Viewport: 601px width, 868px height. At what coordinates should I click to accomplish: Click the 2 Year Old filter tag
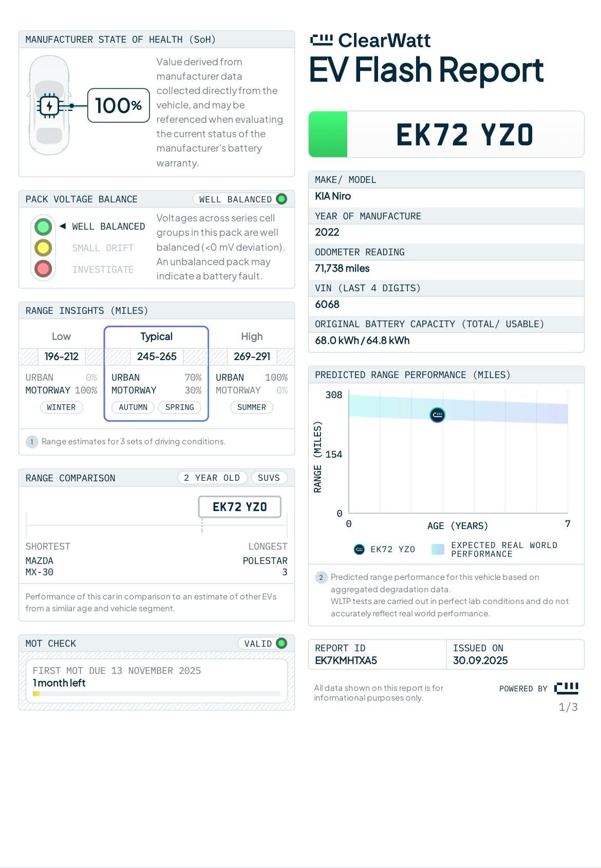click(x=212, y=478)
